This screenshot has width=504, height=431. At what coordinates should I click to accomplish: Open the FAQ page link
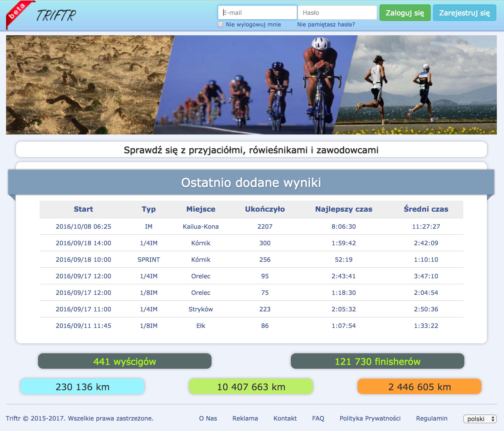pyautogui.click(x=318, y=418)
